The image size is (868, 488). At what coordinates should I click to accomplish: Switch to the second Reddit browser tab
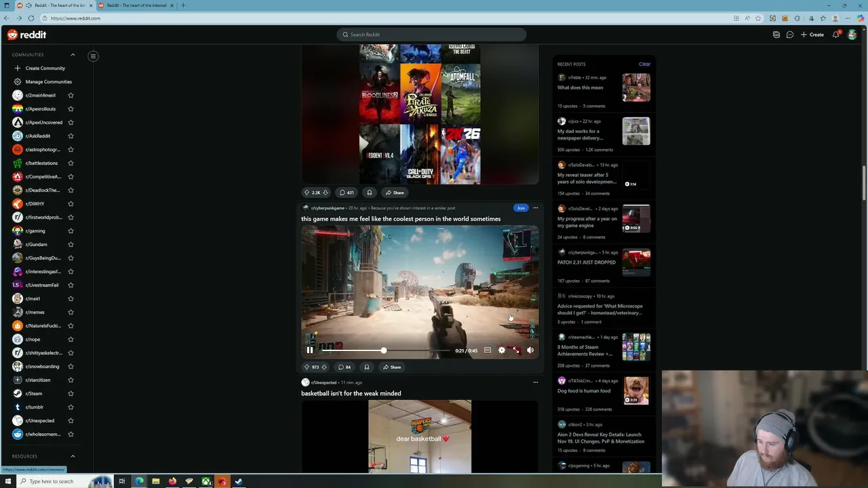click(x=136, y=5)
